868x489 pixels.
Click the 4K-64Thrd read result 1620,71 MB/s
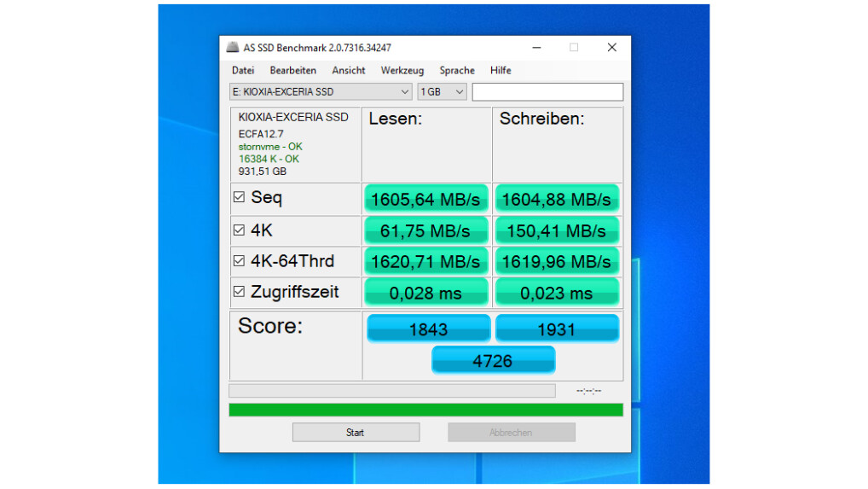coord(425,261)
